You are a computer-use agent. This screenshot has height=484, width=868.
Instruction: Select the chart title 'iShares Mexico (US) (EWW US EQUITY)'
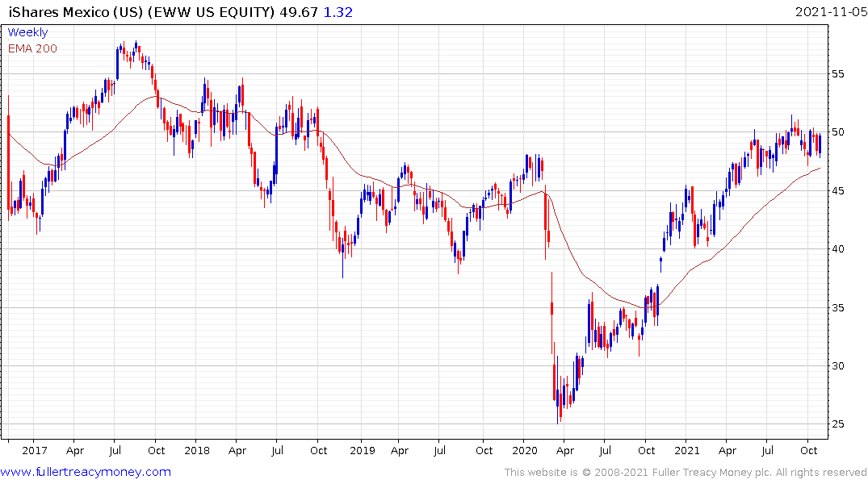pyautogui.click(x=141, y=12)
